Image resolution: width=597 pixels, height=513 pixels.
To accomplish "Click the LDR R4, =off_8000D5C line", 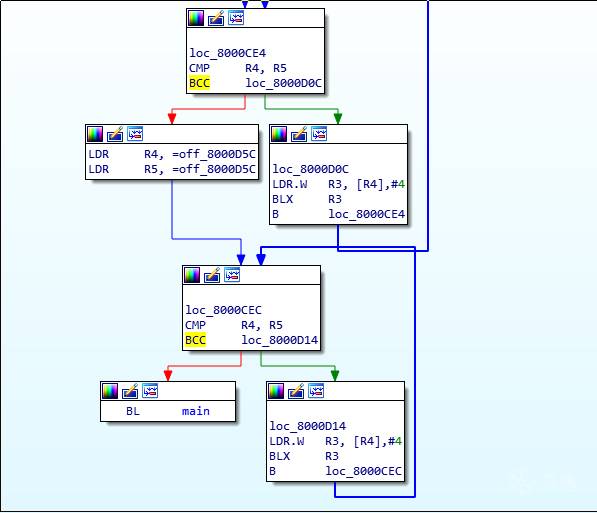I will coord(172,154).
